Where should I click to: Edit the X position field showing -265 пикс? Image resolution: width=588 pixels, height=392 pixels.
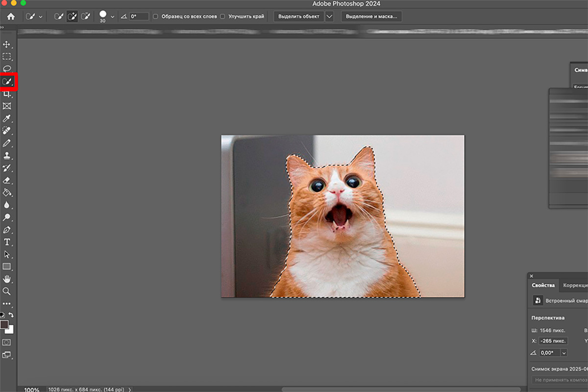click(553, 341)
